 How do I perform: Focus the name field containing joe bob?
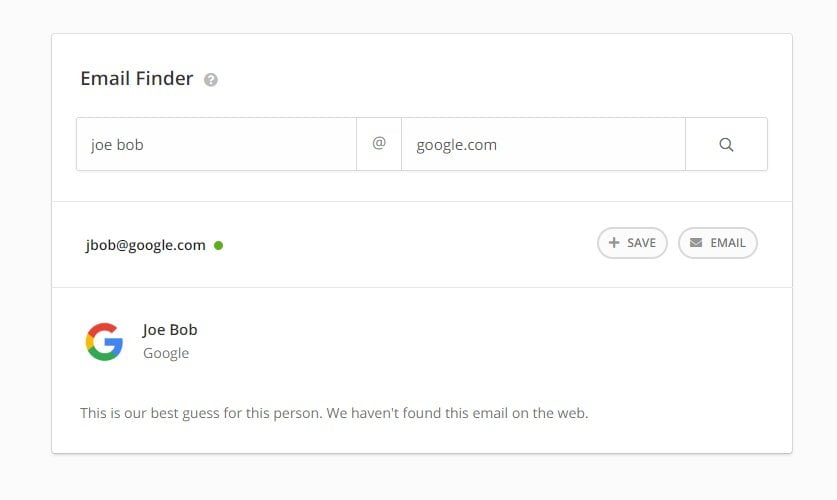pyautogui.click(x=216, y=145)
